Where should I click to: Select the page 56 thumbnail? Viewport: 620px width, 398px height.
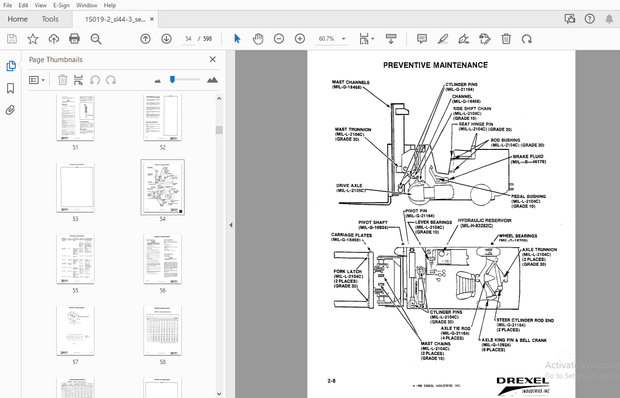163,259
